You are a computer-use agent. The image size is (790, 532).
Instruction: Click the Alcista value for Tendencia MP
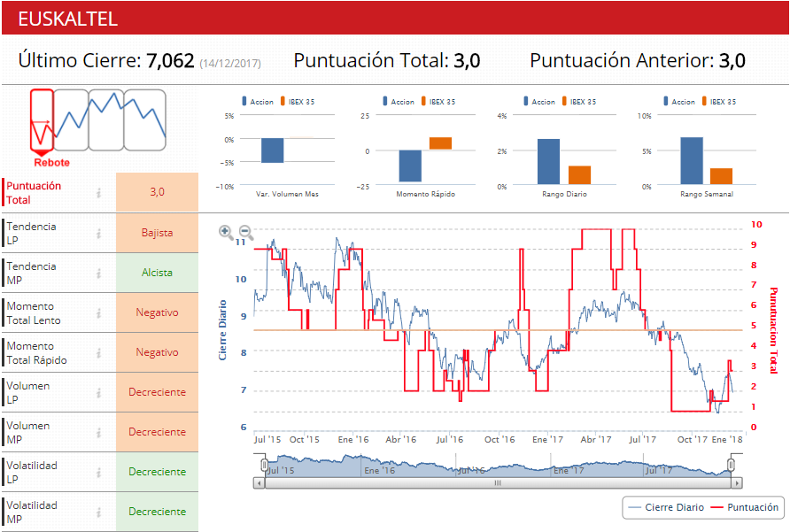pos(157,273)
